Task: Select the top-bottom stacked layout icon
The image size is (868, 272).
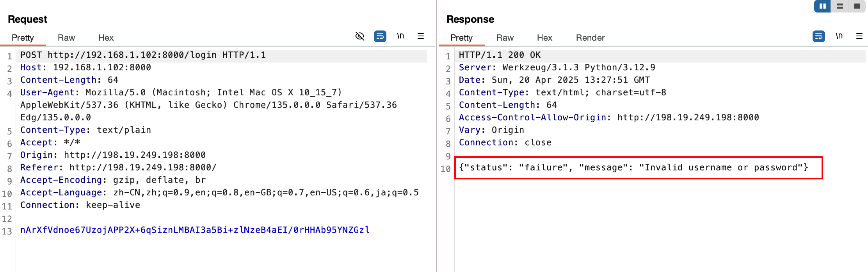Action: tap(840, 6)
